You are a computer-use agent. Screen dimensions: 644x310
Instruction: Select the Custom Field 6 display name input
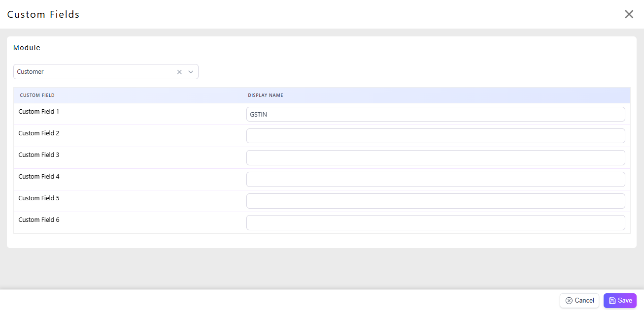point(435,222)
